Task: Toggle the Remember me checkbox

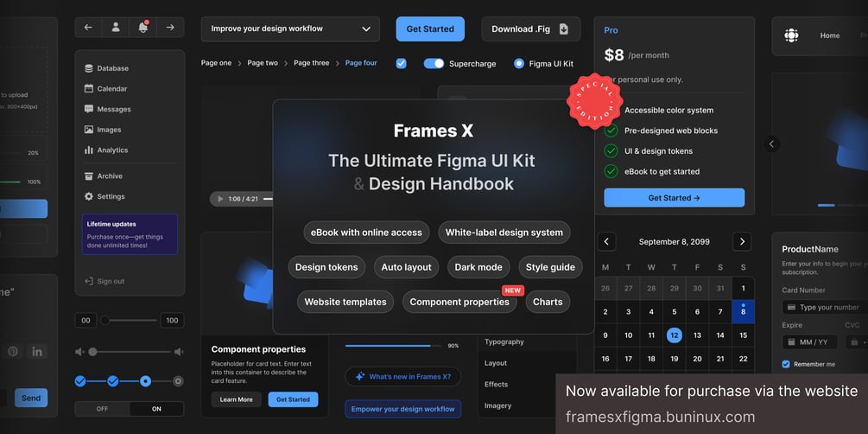Action: 786,364
